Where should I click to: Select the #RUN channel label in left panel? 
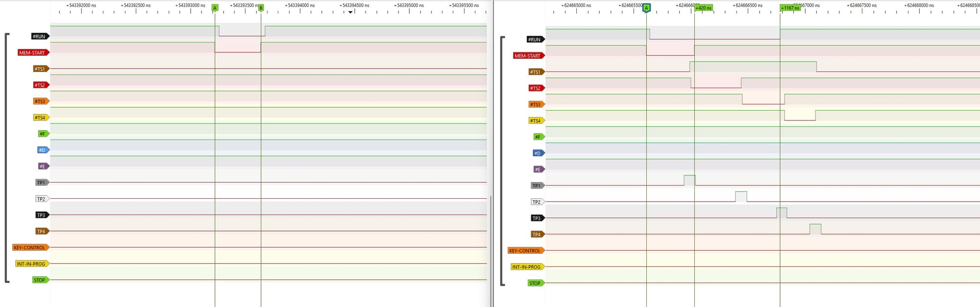[x=40, y=36]
